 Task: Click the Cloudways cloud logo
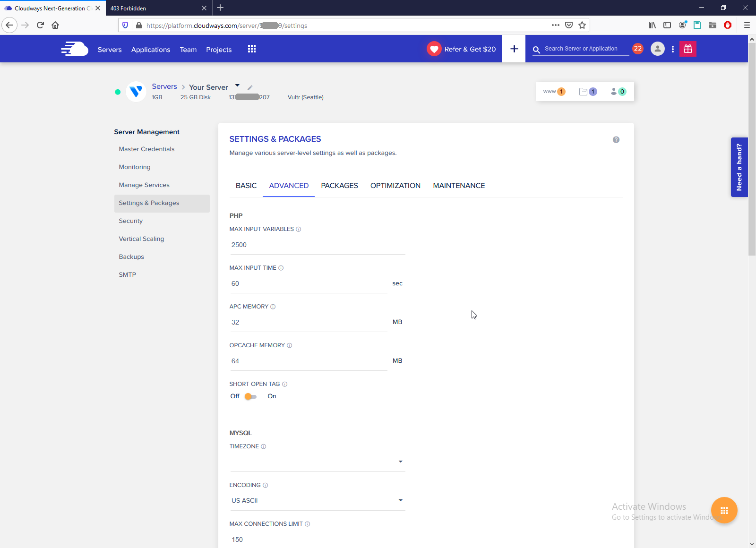[75, 49]
